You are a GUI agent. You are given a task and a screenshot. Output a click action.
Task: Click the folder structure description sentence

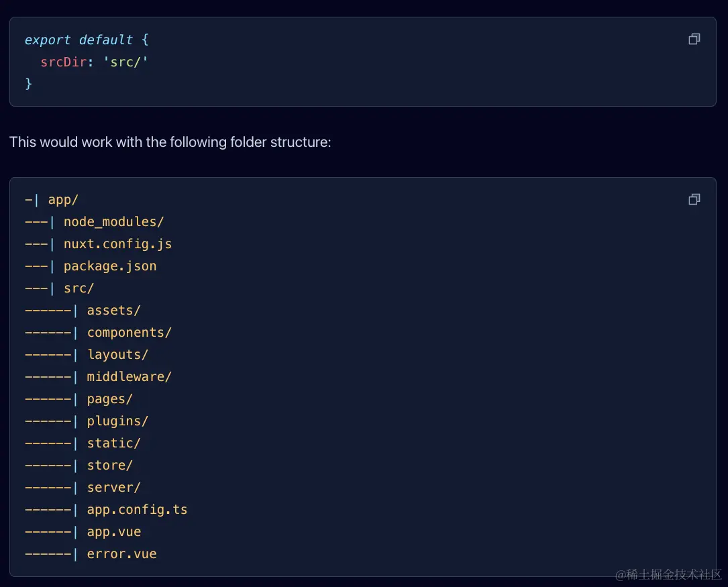170,142
